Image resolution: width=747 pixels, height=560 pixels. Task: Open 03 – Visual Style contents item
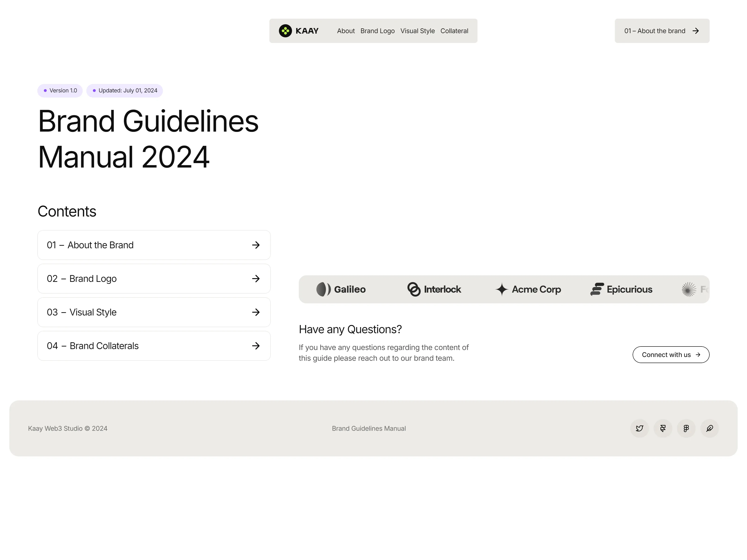(x=154, y=312)
